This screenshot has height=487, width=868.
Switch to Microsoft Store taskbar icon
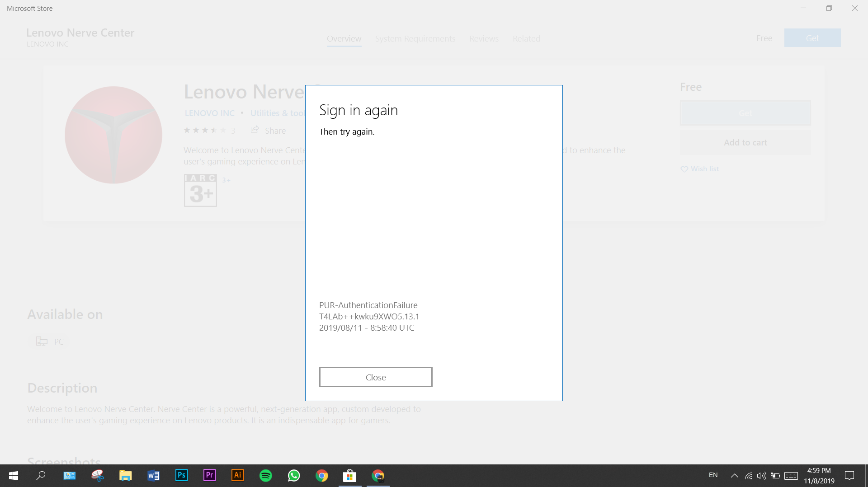[x=350, y=476]
